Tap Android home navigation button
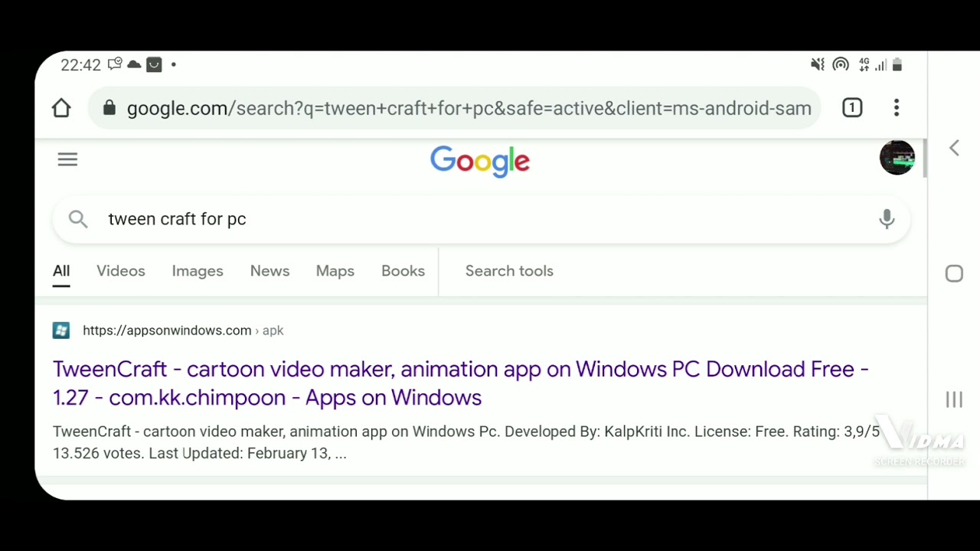This screenshot has height=551, width=980. coord(954,273)
